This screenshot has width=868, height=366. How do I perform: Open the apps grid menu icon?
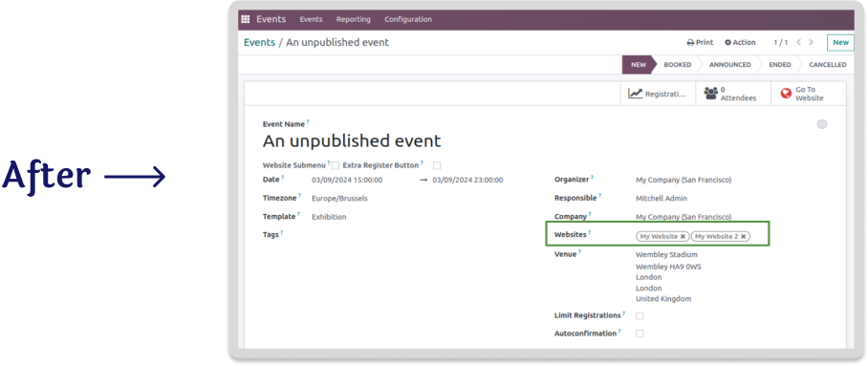(x=246, y=19)
